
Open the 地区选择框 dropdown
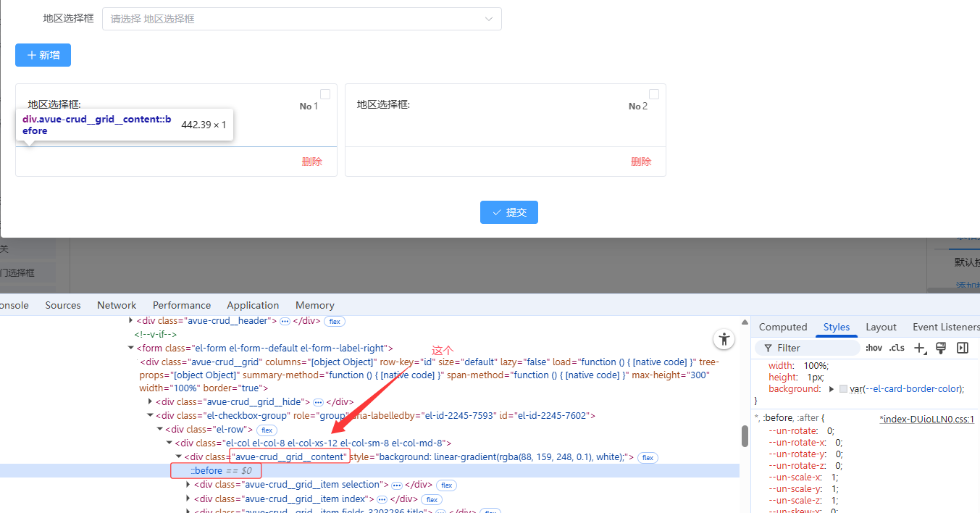pos(302,19)
